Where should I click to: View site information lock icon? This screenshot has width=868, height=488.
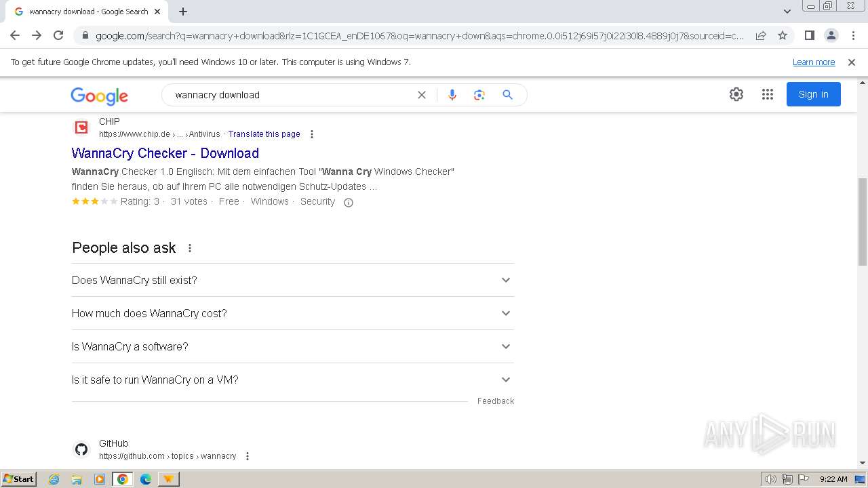pos(85,35)
